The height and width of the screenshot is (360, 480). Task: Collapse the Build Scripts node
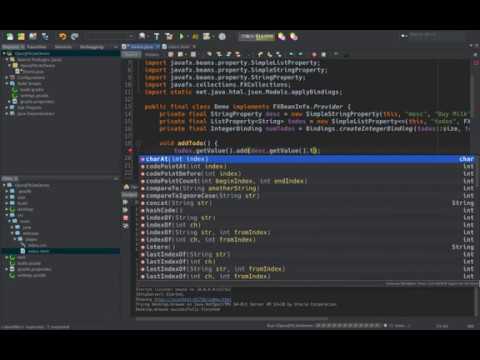[7, 83]
